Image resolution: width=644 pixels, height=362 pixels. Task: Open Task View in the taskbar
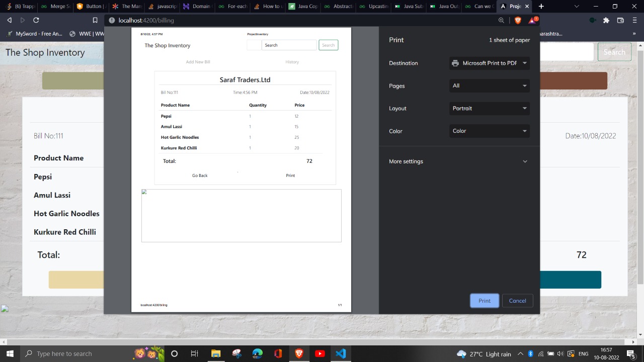click(195, 353)
